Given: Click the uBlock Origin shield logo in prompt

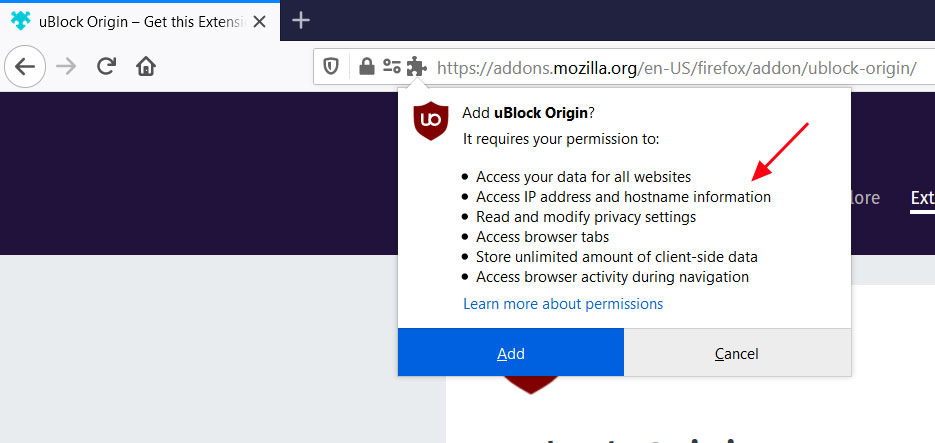Looking at the screenshot, I should coord(431,121).
